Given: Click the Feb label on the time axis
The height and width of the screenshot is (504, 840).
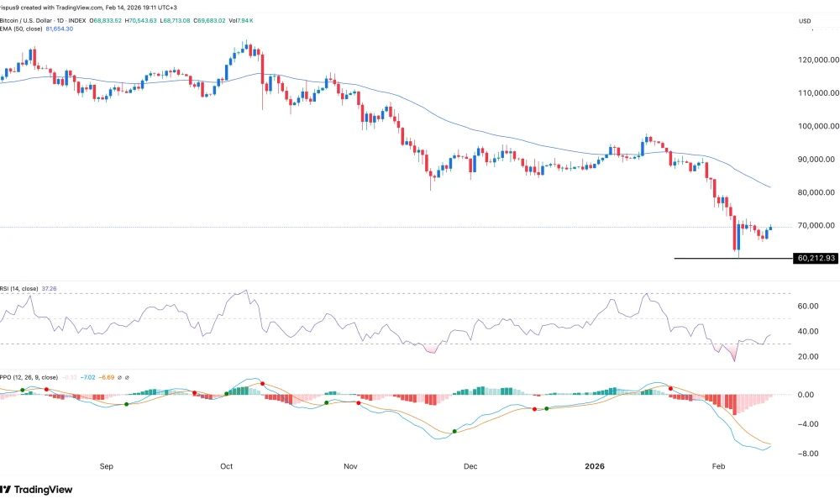Looking at the screenshot, I should coord(718,465).
